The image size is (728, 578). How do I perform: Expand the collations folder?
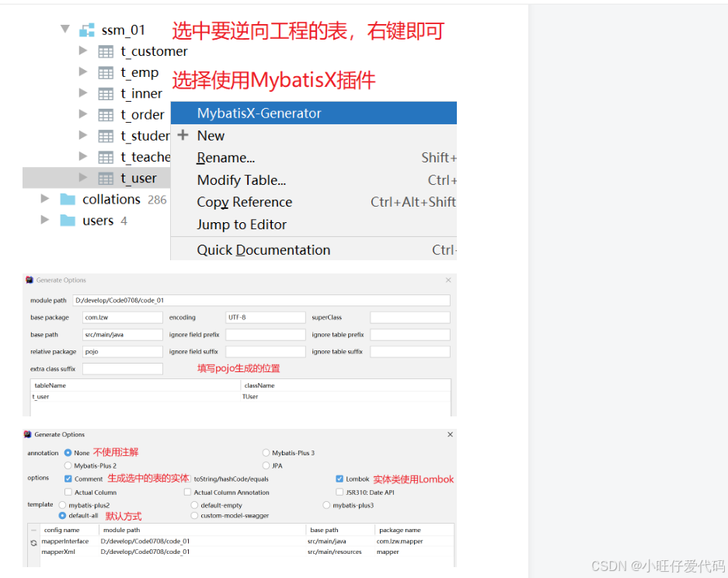click(x=45, y=198)
